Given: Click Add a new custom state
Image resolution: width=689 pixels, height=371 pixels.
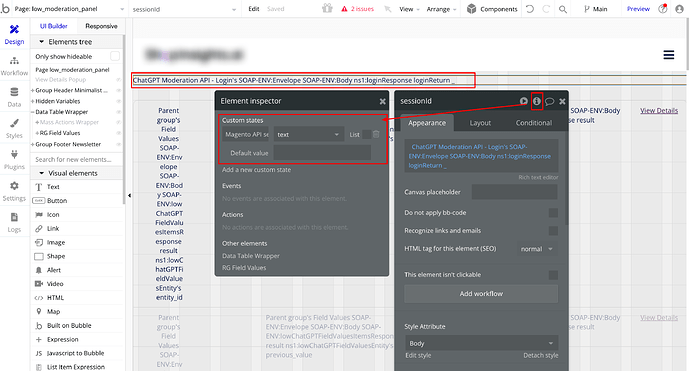Looking at the screenshot, I should coord(256,170).
